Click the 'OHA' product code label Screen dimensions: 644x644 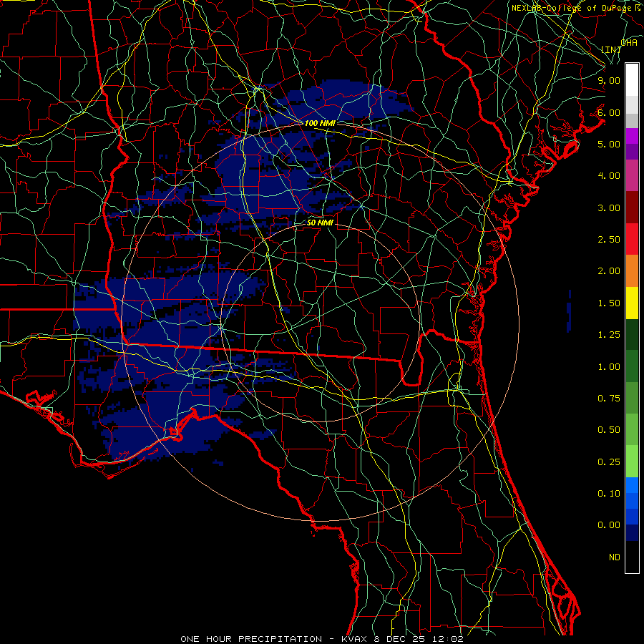pyautogui.click(x=629, y=43)
